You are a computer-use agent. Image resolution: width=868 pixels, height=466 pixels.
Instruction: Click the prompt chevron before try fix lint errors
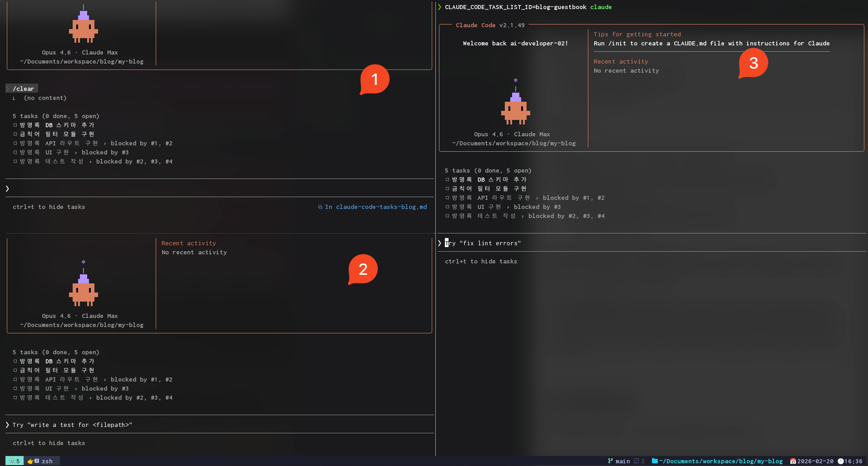tap(439, 243)
